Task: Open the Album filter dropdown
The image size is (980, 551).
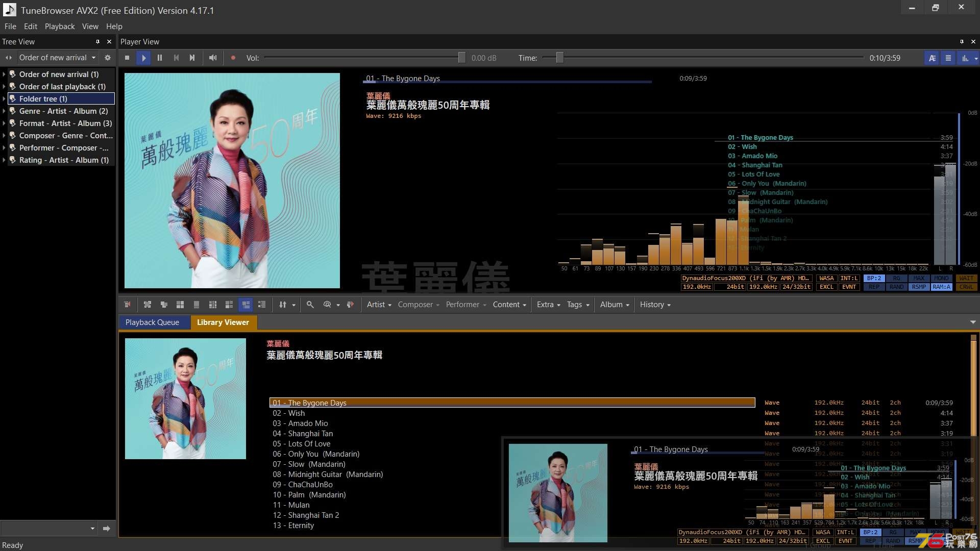Action: (615, 305)
